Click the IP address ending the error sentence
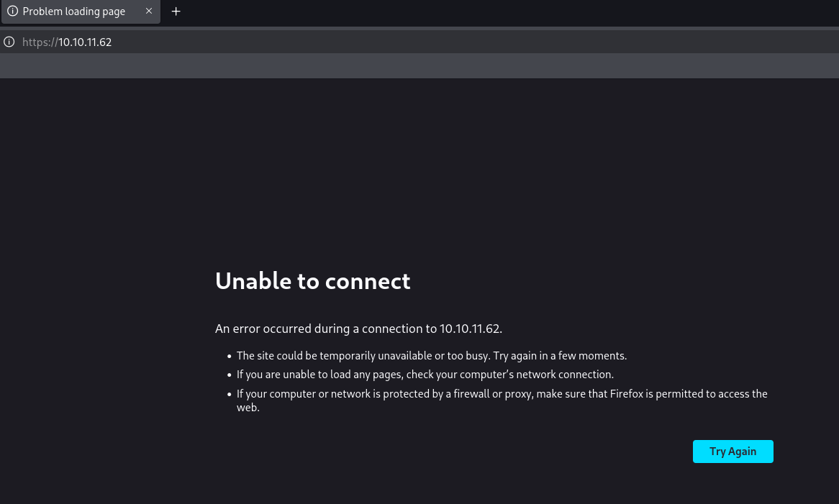The image size is (839, 504). (x=471, y=329)
